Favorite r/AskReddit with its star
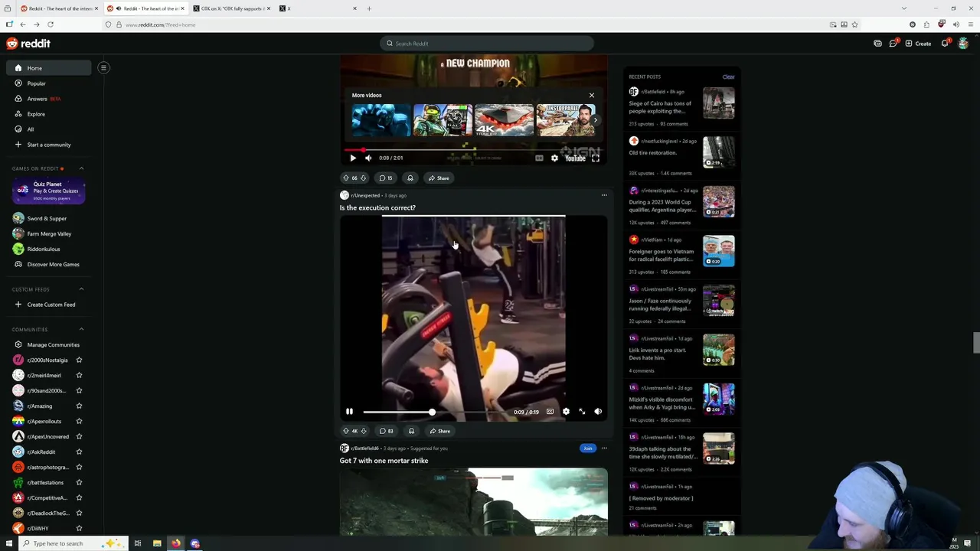The width and height of the screenshot is (980, 551). (x=79, y=452)
